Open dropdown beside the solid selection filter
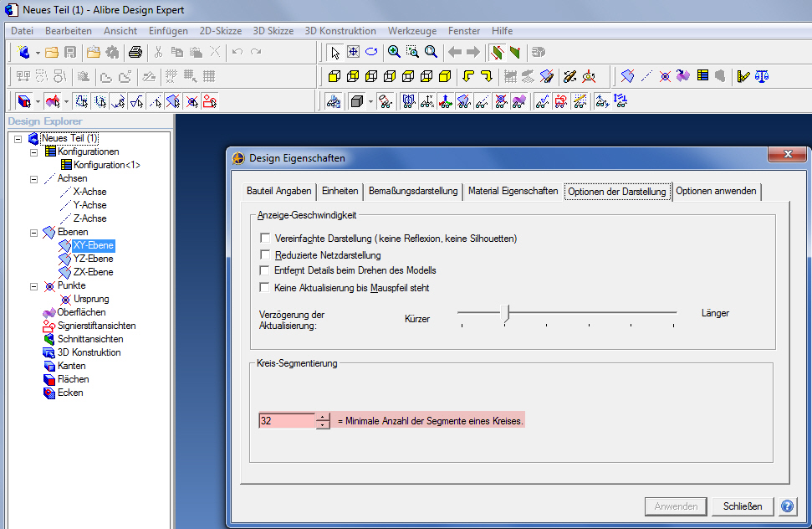 (38, 101)
